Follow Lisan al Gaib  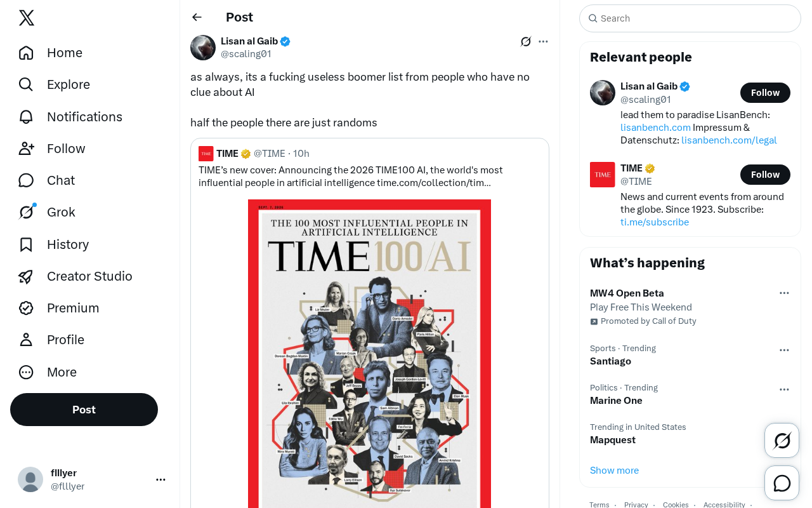coord(765,93)
